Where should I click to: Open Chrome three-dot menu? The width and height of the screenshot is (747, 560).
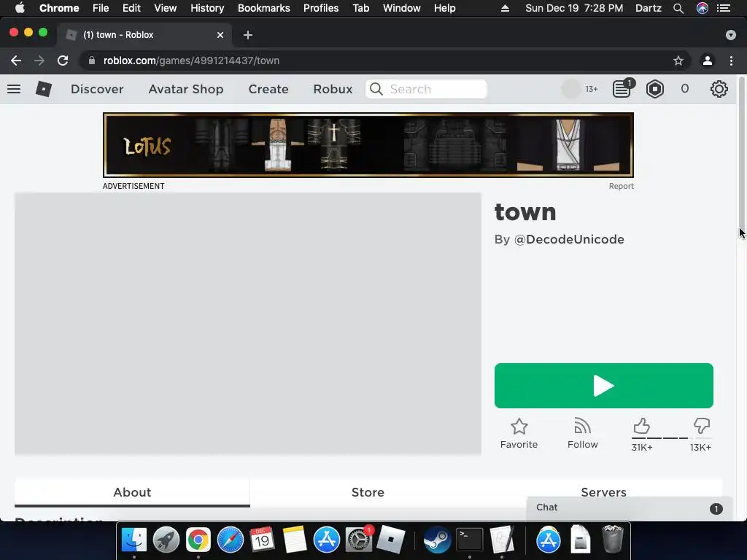(731, 61)
